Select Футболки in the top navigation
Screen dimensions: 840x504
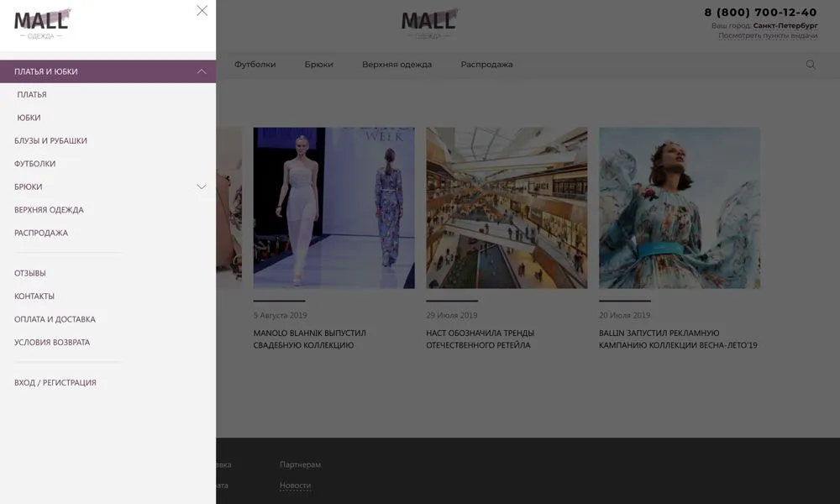click(255, 63)
